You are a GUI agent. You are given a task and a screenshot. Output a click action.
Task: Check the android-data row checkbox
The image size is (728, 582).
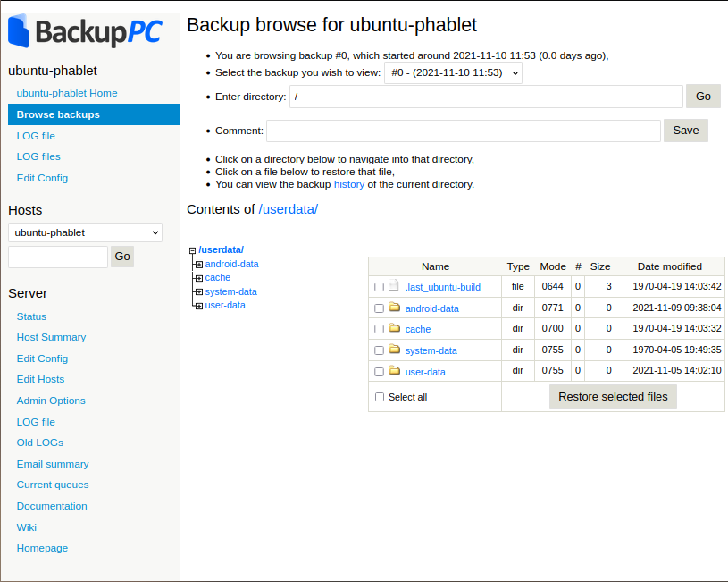pyautogui.click(x=379, y=308)
